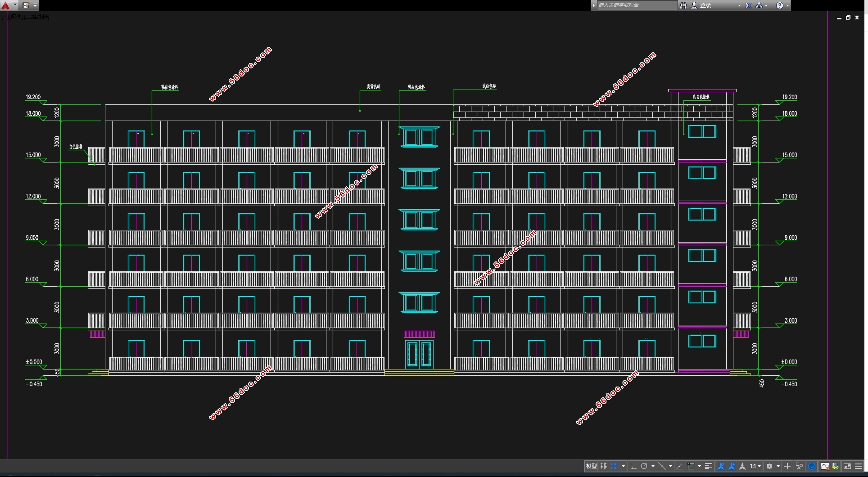The height and width of the screenshot is (477, 868).
Task: Toggle object snap tracking angle icon
Action: click(680, 466)
